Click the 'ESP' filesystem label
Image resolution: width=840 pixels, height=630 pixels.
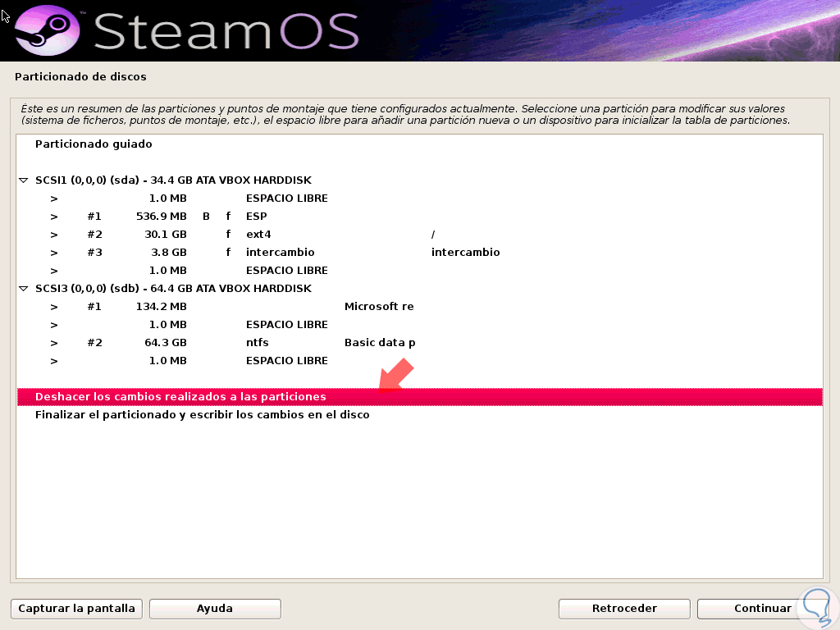coord(257,217)
